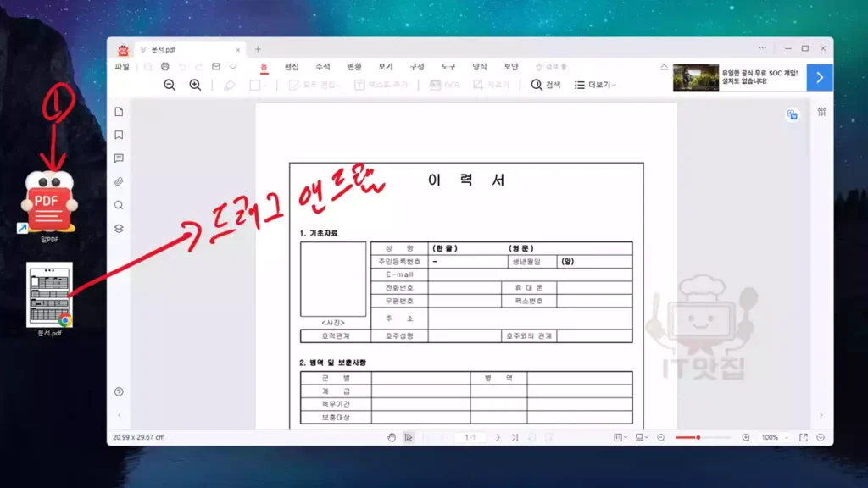Open the 편집 ribbon tab

[292, 66]
